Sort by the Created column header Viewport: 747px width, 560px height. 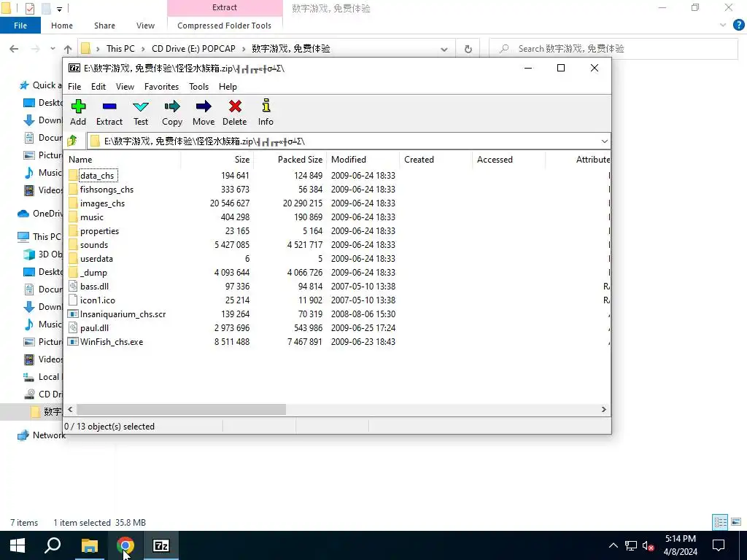click(x=436, y=160)
